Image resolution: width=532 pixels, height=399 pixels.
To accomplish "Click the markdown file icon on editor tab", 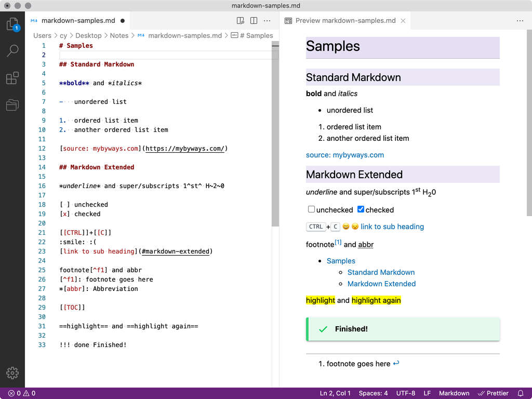I will tap(34, 21).
